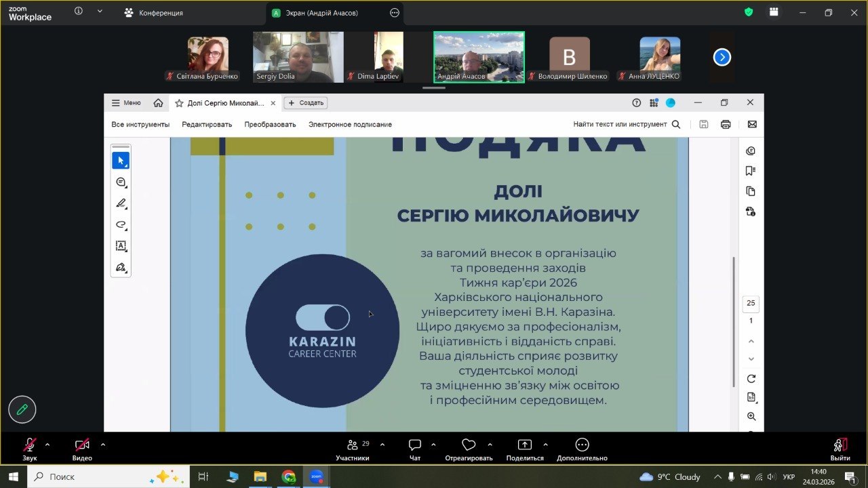
Task: Click the Acrobat home icon
Action: [158, 103]
